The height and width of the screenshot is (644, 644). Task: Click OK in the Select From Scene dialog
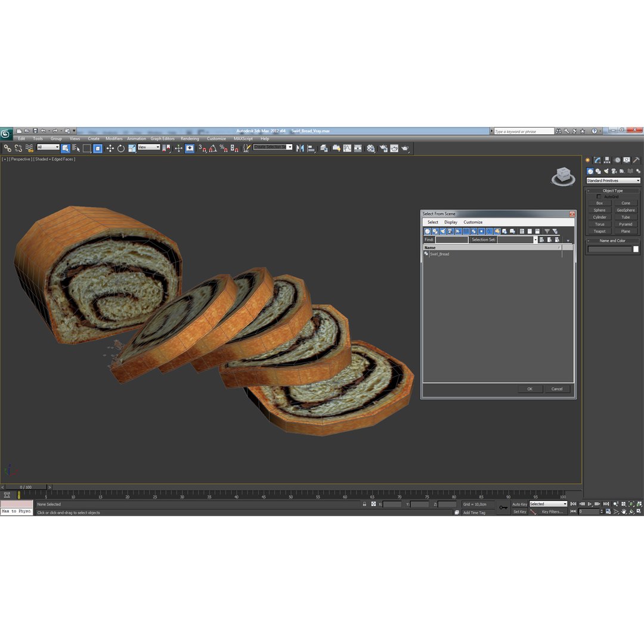(x=530, y=389)
